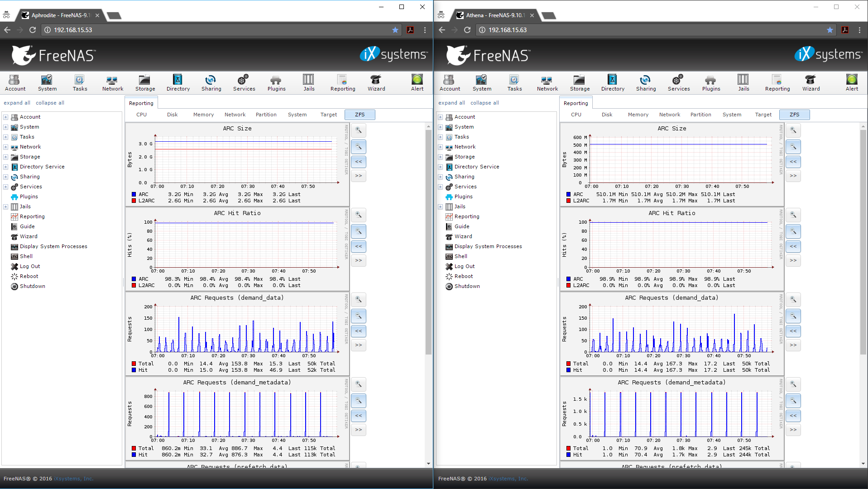The height and width of the screenshot is (489, 868).
Task: Click 'collapse all' link in Athena sidebar
Action: pos(484,103)
